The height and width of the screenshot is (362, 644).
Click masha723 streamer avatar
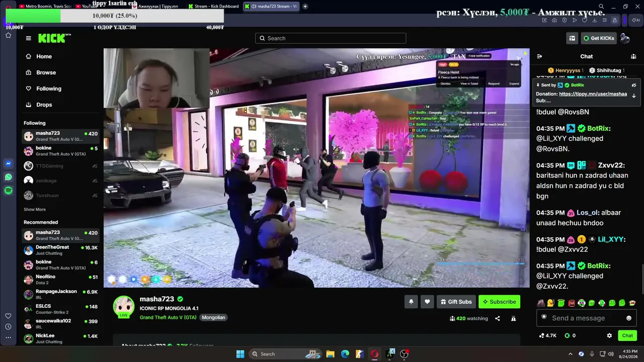pyautogui.click(x=123, y=306)
